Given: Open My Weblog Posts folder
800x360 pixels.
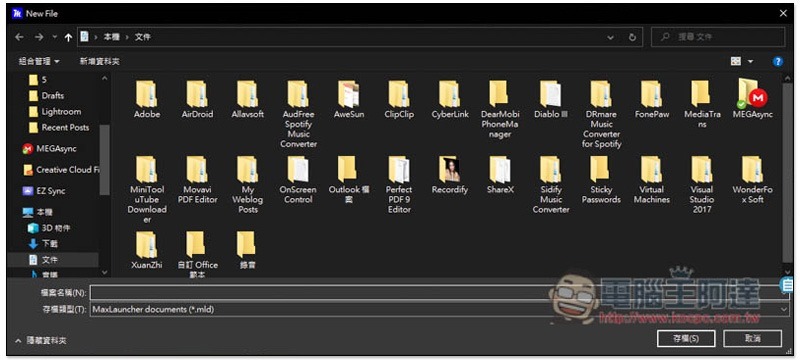Looking at the screenshot, I should point(247,185).
